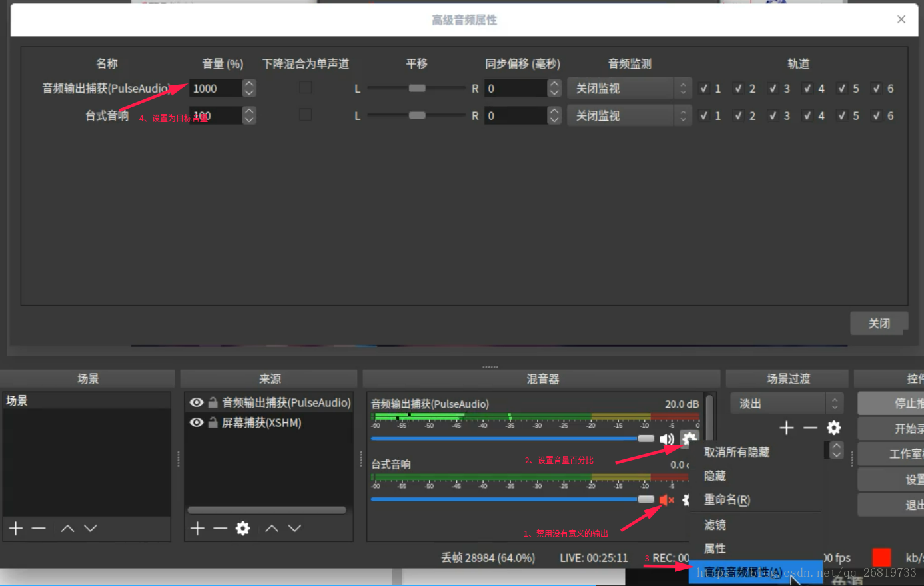Image resolution: width=924 pixels, height=586 pixels.
Task: Open the scene transition gear settings
Action: [x=833, y=428]
